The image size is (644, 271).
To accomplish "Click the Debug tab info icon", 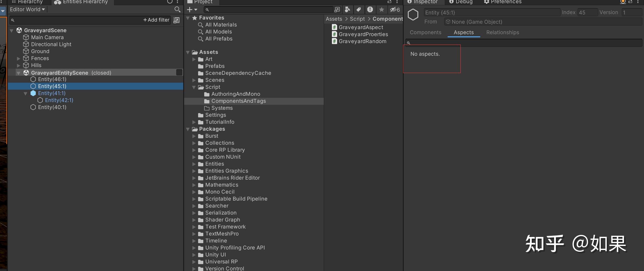I will coord(451,1).
